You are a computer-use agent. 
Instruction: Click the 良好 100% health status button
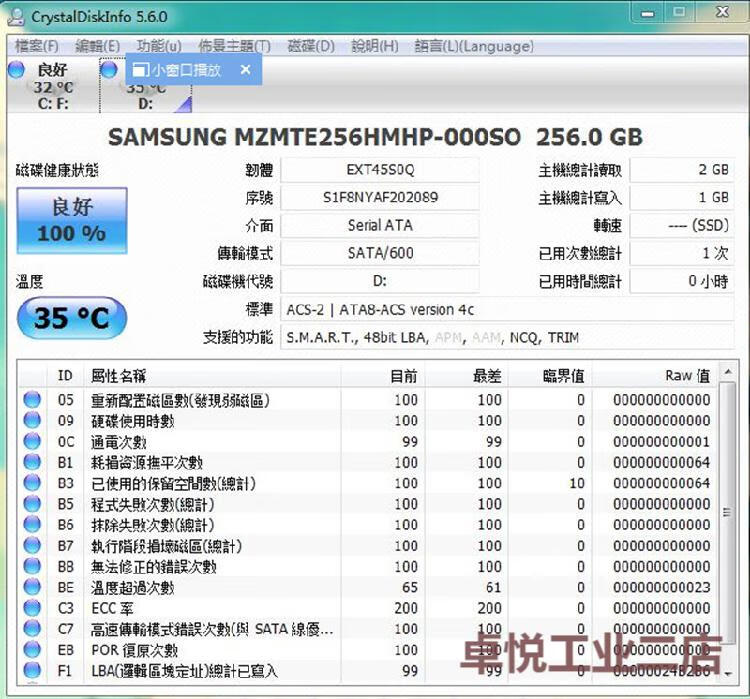(x=71, y=220)
